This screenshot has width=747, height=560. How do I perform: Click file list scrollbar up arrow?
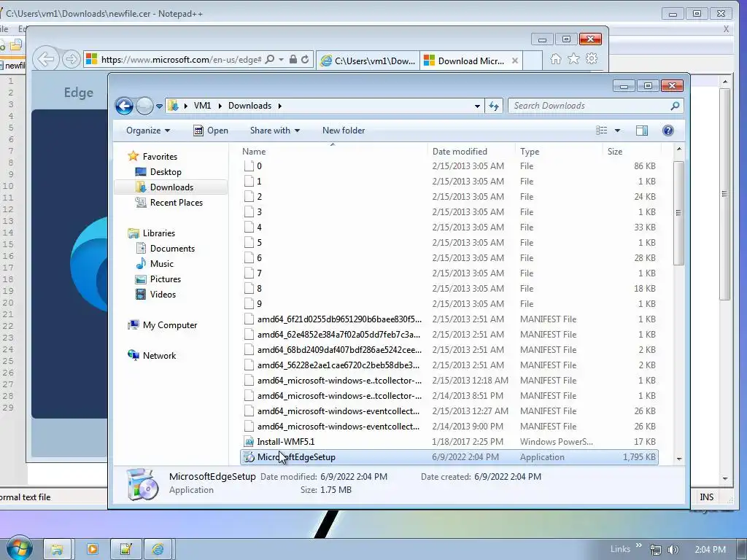(679, 149)
